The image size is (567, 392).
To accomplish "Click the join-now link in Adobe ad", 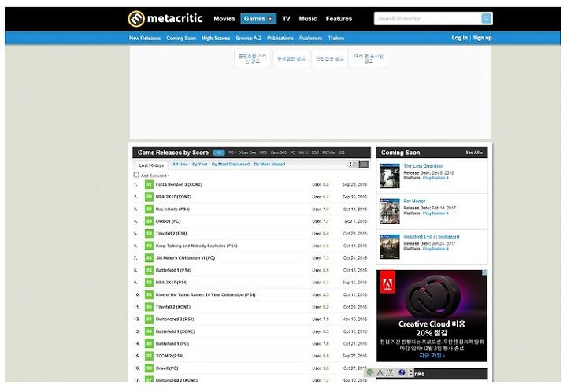I will pyautogui.click(x=432, y=356).
